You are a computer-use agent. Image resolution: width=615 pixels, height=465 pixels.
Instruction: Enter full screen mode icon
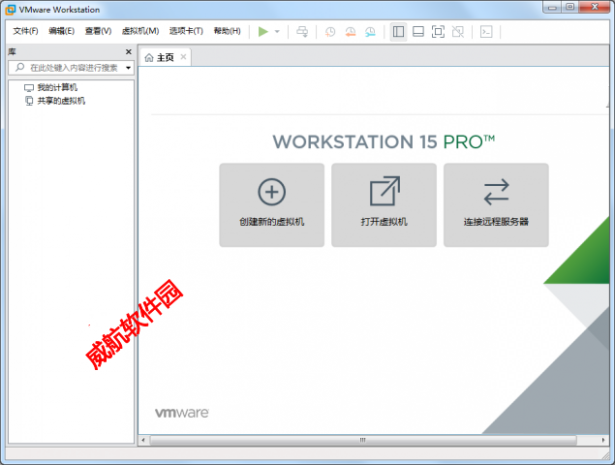438,32
